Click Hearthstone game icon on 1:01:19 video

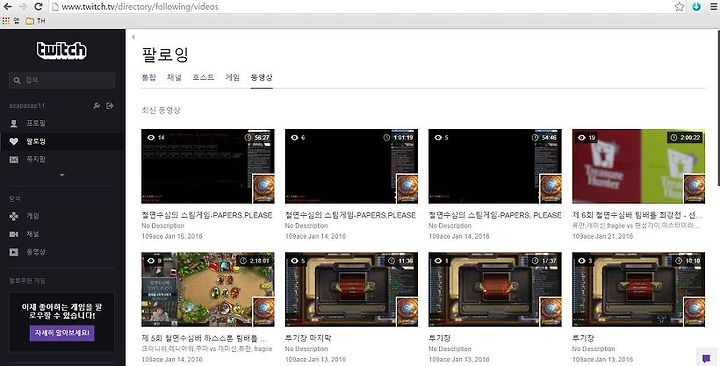tap(407, 189)
